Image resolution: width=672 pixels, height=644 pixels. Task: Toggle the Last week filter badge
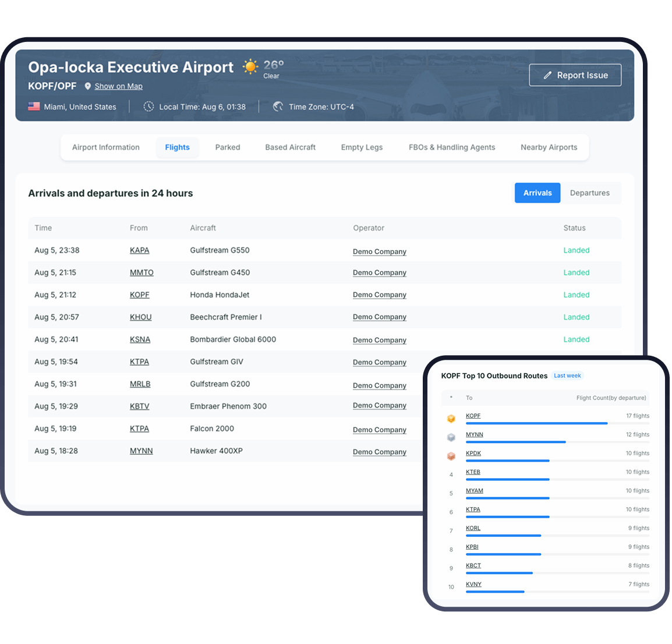(x=567, y=376)
